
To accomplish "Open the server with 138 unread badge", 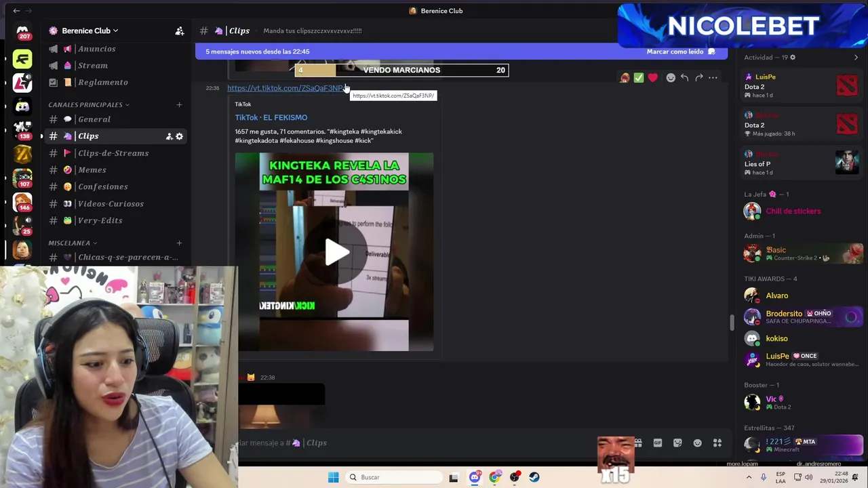I will pyautogui.click(x=22, y=129).
